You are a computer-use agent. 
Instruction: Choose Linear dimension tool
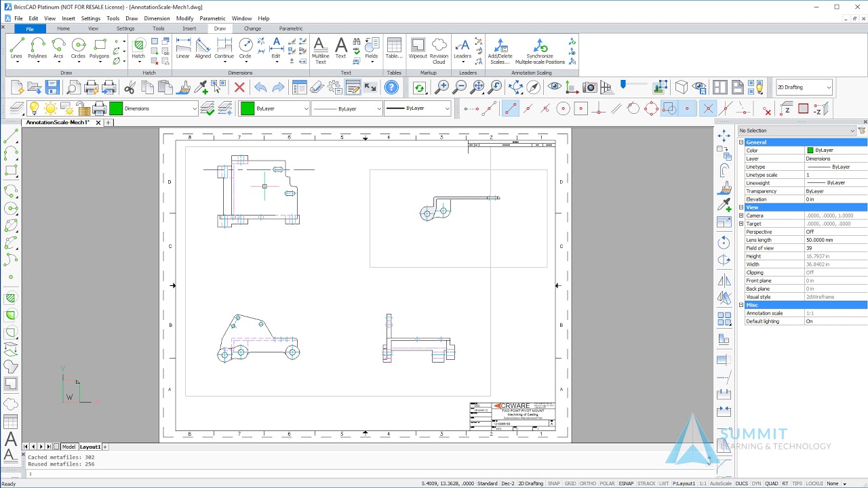pos(183,48)
